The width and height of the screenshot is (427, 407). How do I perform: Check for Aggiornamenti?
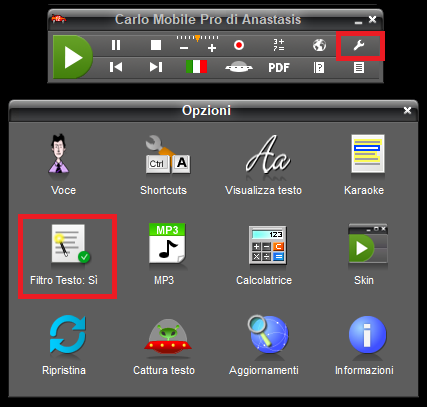[264, 345]
